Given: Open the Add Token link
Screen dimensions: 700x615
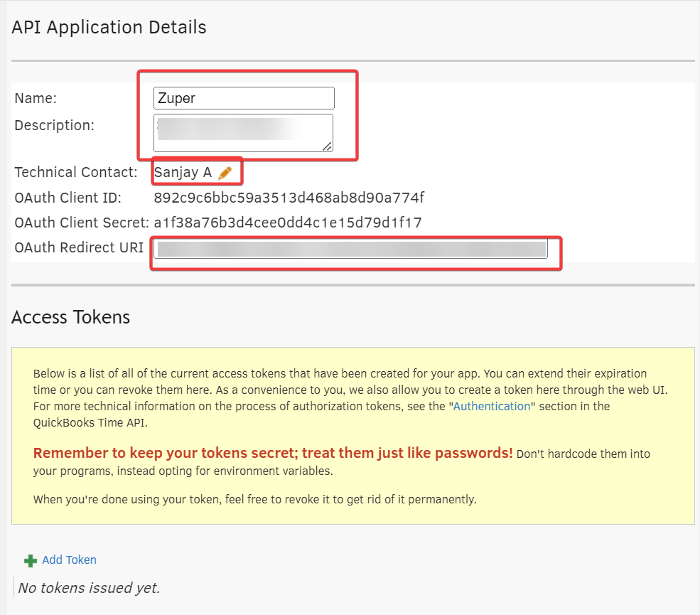Looking at the screenshot, I should click(x=69, y=560).
